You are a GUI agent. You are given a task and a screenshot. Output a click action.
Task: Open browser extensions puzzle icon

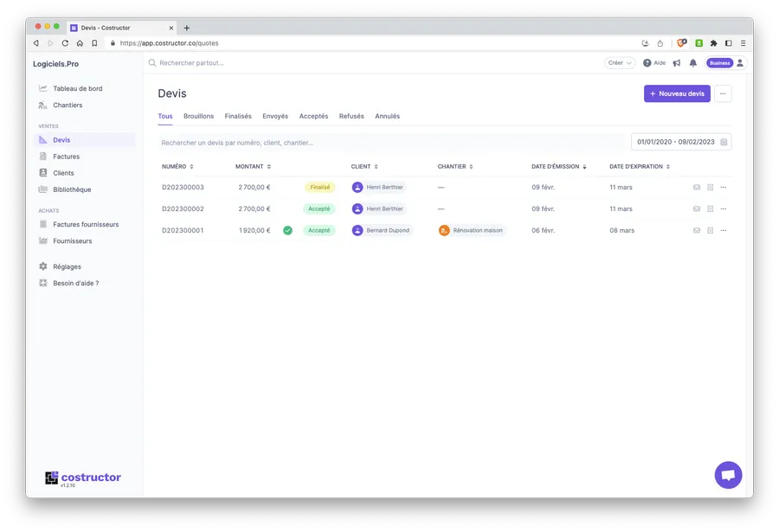pos(713,43)
